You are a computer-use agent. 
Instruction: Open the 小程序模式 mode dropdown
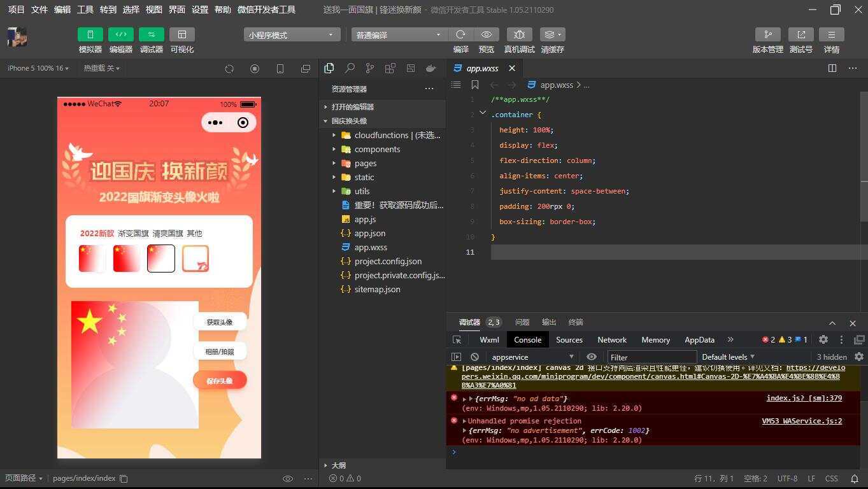(x=290, y=34)
